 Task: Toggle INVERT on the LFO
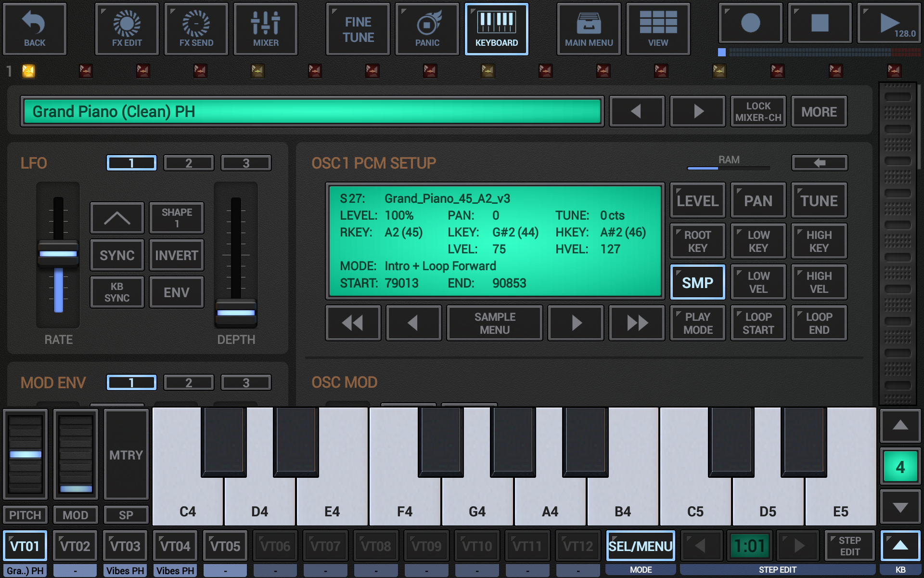176,255
